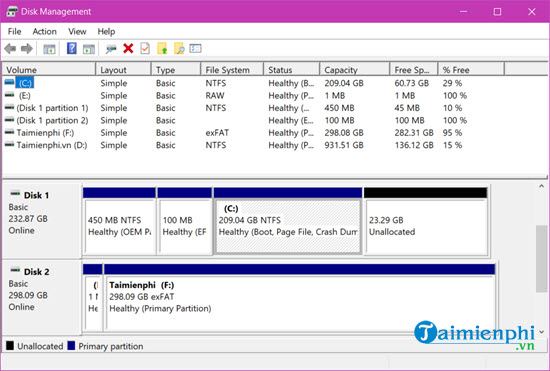Select the 100 MB EFI partition block
Image resolution: width=550 pixels, height=371 pixels.
(185, 222)
